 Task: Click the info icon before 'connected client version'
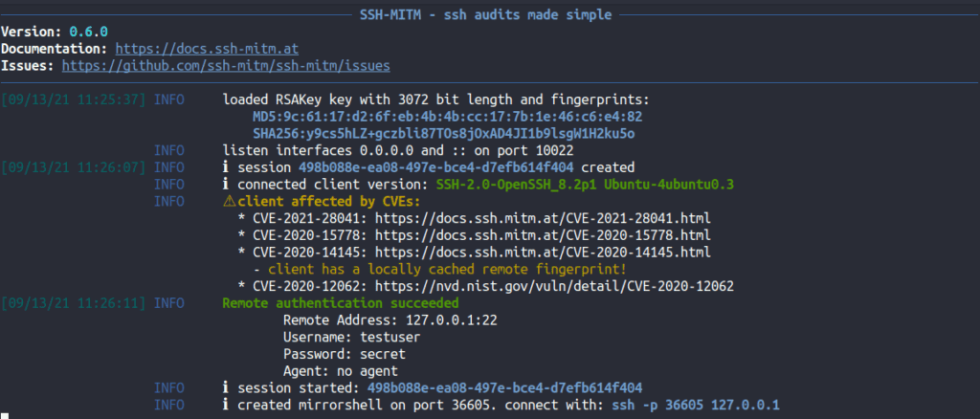coord(226,185)
